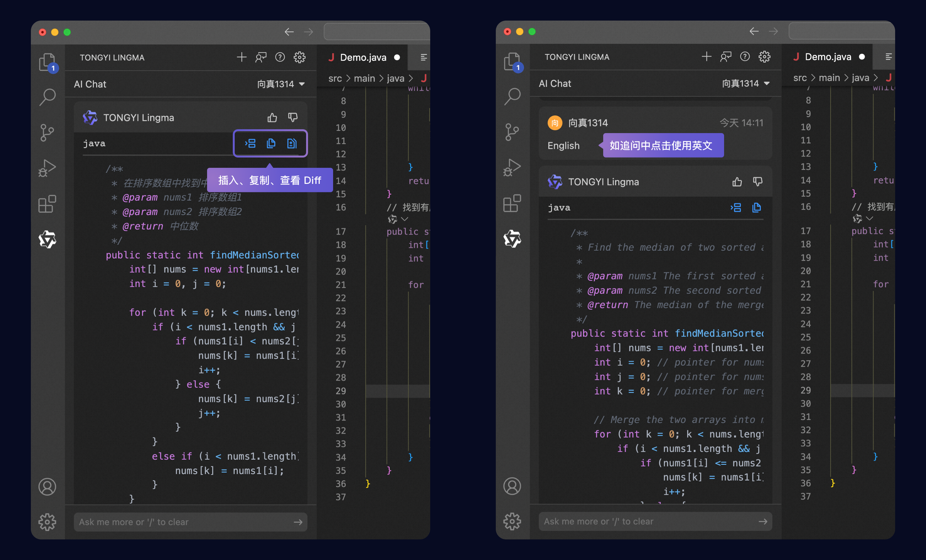This screenshot has width=926, height=560.
Task: Open Source Control in left activity bar
Action: [x=47, y=133]
